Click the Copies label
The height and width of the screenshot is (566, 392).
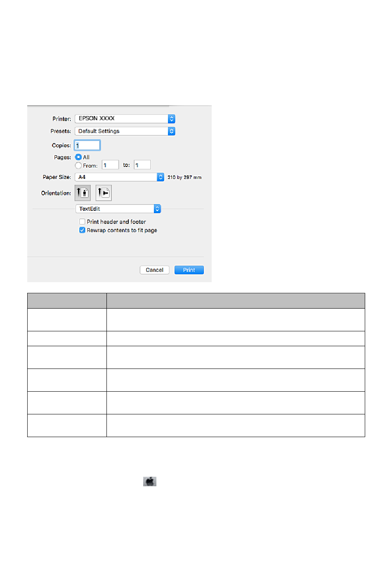pos(61,145)
